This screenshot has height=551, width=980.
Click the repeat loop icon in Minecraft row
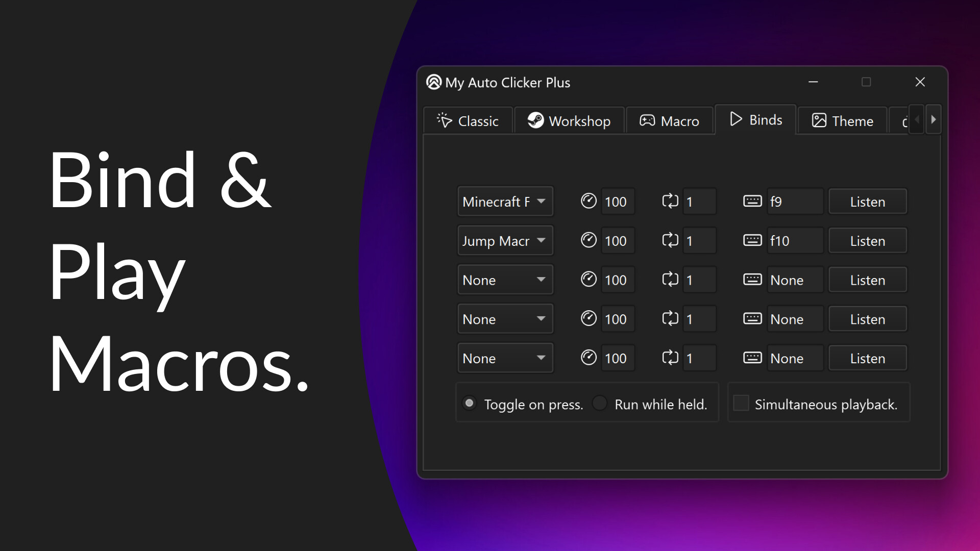[x=670, y=201]
